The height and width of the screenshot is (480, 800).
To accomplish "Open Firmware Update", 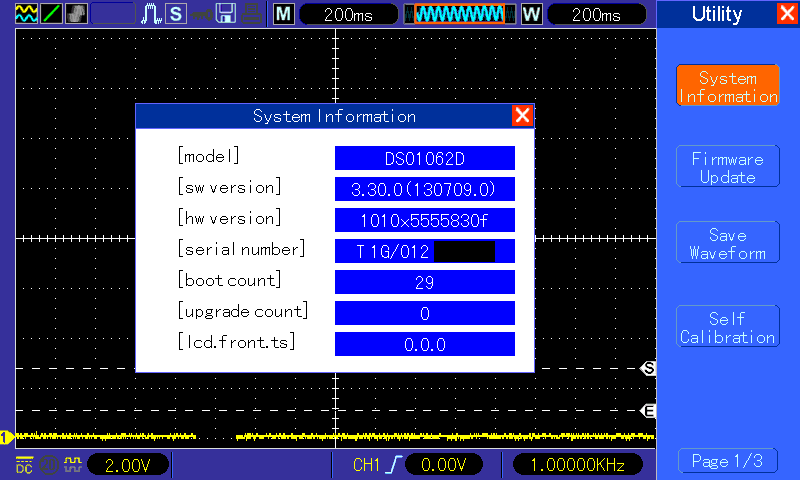I will tap(728, 166).
